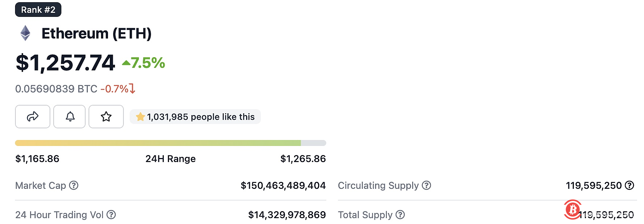Click the star to favorite Ethereum

[x=106, y=117]
